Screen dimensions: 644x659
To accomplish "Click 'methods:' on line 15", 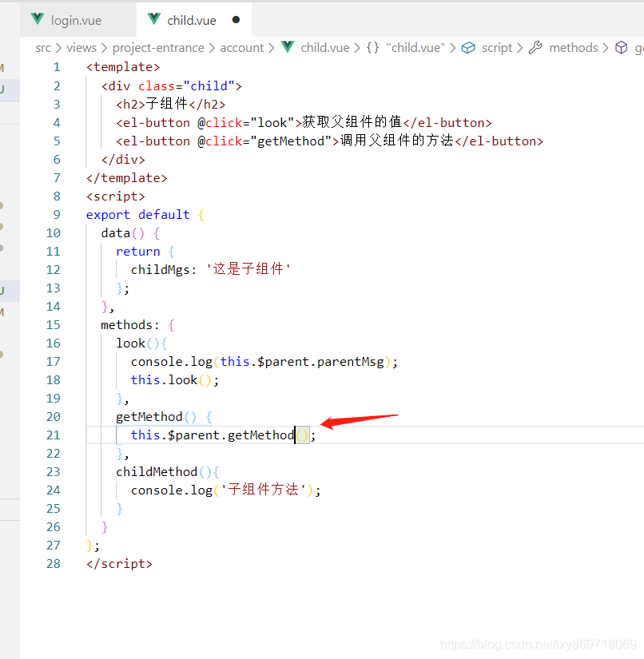I will [x=130, y=325].
